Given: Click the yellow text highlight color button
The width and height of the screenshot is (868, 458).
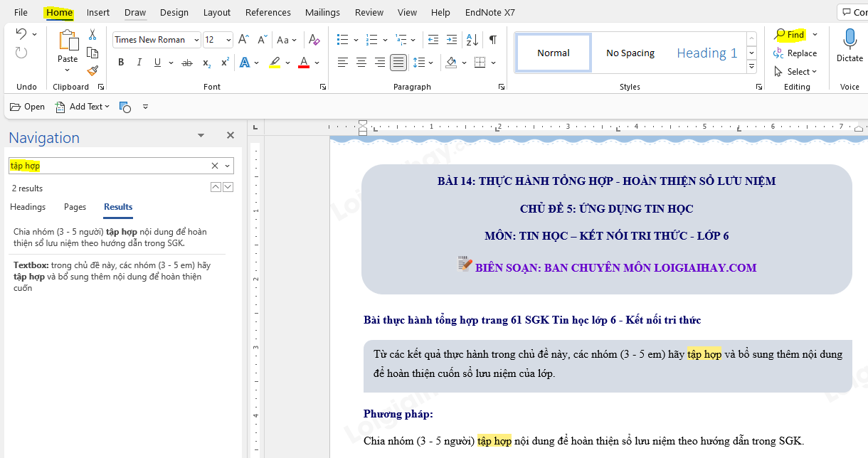Looking at the screenshot, I should [275, 63].
